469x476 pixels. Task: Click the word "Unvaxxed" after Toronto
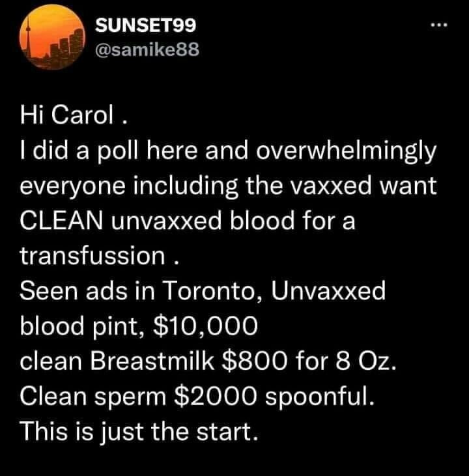(x=328, y=291)
